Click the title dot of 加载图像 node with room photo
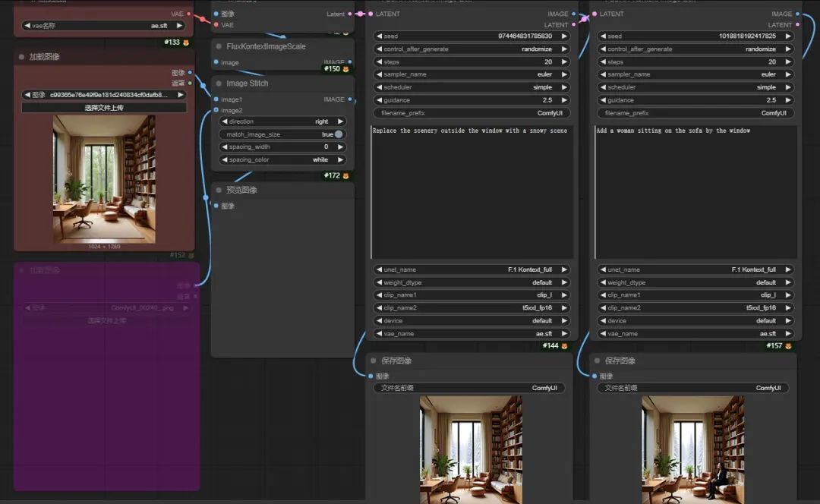The height and width of the screenshot is (504, 820). point(22,57)
